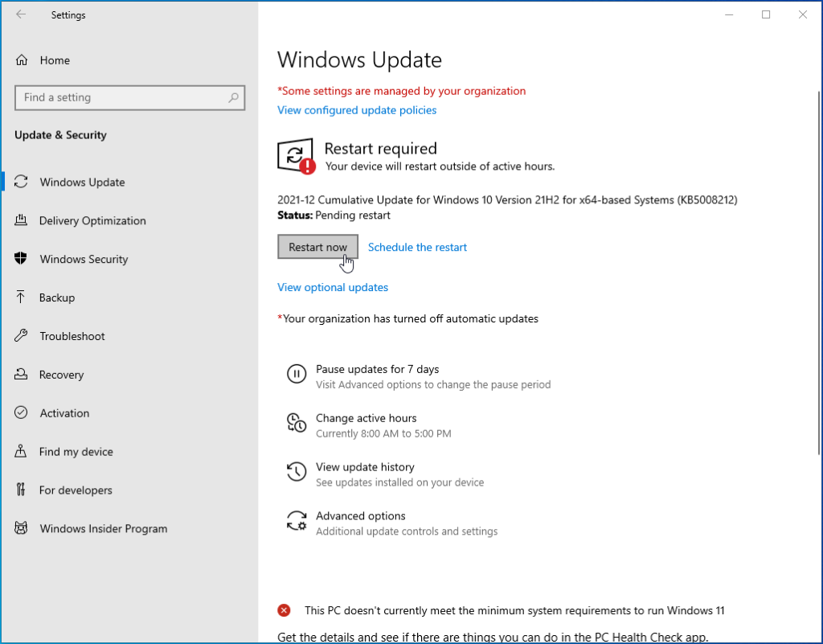Screen dimensions: 823x644
Task: Select the Windows Insider Program icon
Action: [21, 529]
